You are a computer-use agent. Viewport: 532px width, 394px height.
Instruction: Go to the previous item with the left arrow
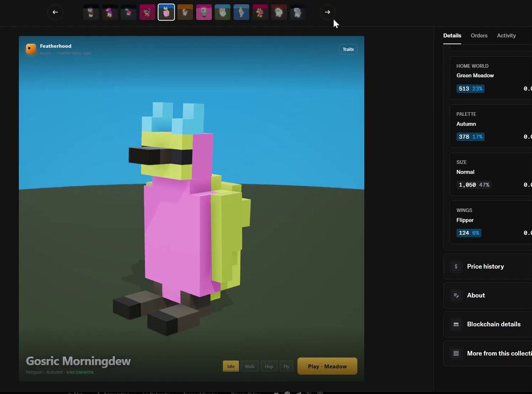click(55, 12)
